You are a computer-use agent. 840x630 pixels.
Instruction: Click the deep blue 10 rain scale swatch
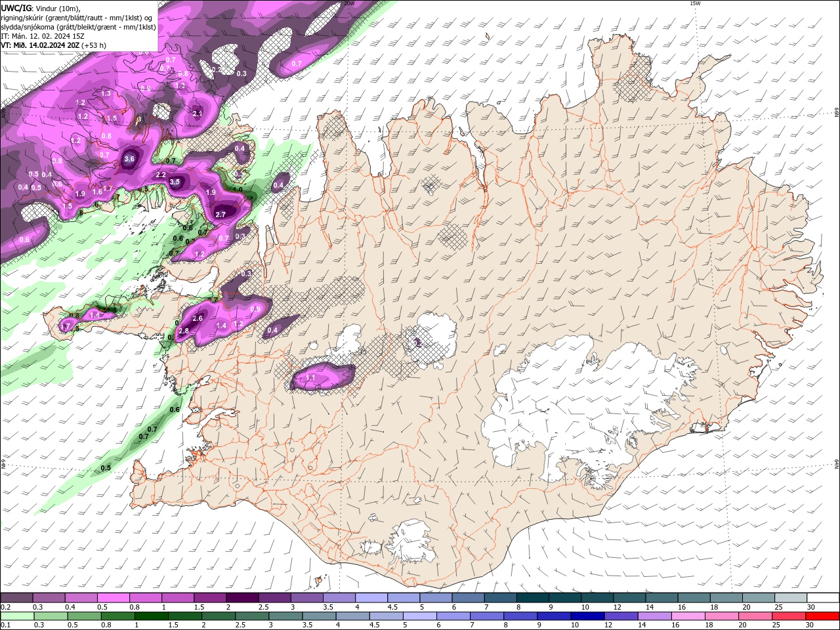pyautogui.click(x=587, y=616)
